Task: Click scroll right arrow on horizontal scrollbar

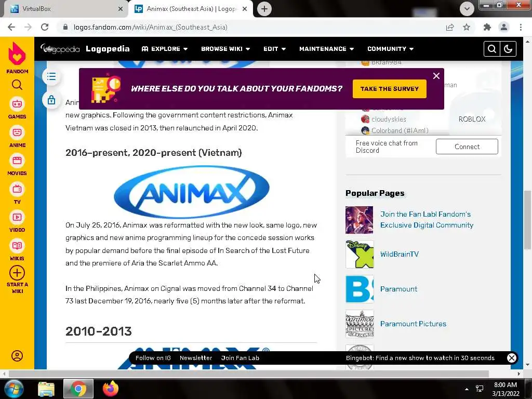Action: pyautogui.click(x=519, y=374)
